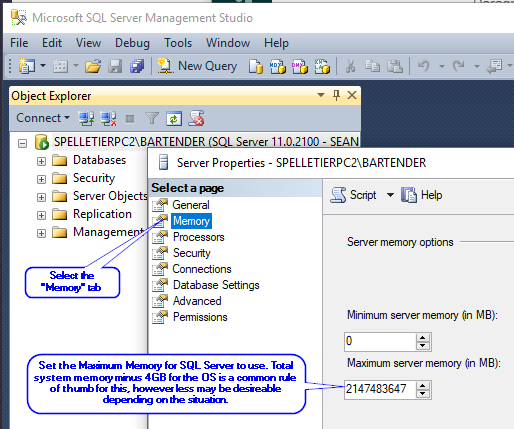This screenshot has width=514, height=429.
Task: Click the New Query toolbar button
Action: [x=197, y=66]
